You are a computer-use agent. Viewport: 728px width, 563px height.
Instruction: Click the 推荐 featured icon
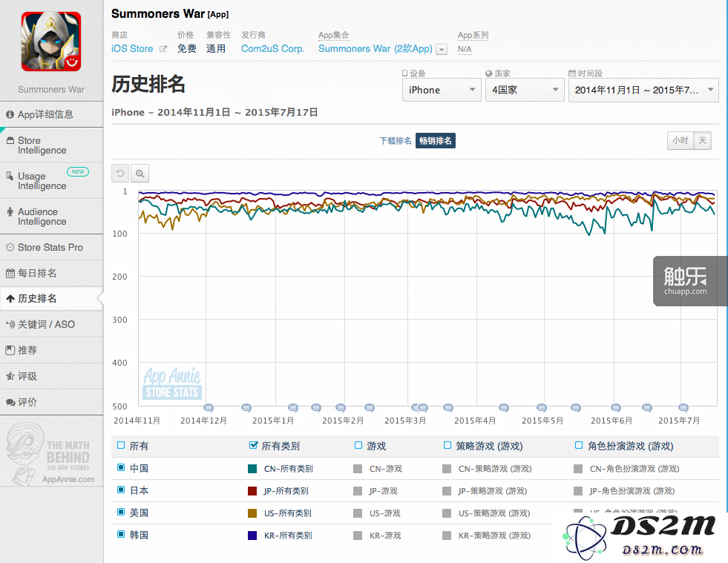coord(10,350)
